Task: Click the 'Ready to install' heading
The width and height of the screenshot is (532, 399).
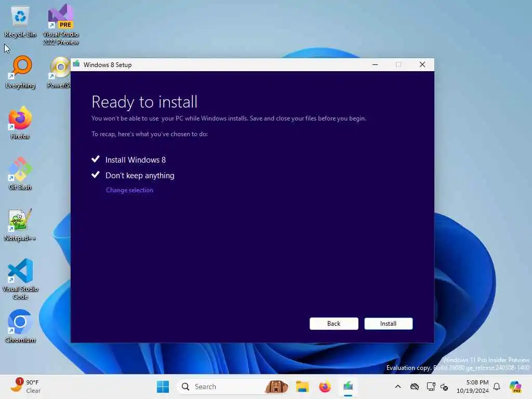Action: [144, 102]
